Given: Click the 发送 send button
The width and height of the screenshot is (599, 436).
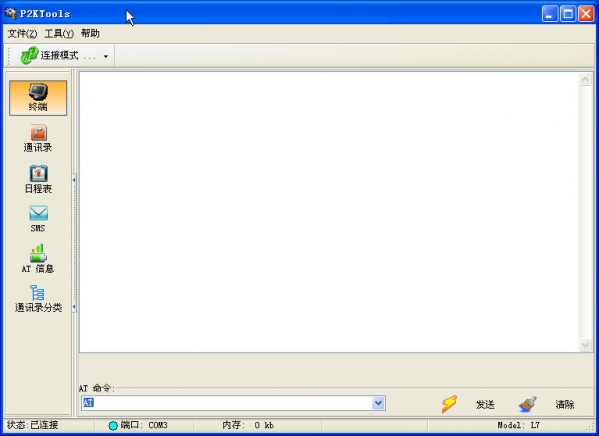Looking at the screenshot, I should click(485, 405).
